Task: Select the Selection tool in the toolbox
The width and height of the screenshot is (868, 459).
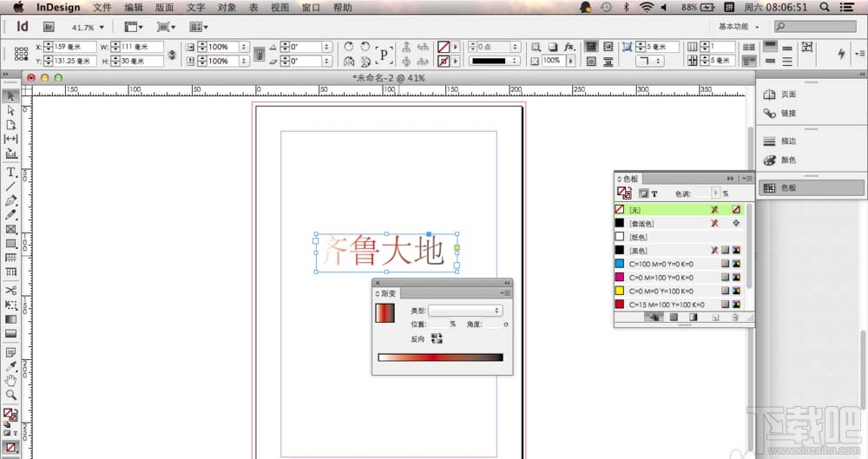Action: (10, 96)
